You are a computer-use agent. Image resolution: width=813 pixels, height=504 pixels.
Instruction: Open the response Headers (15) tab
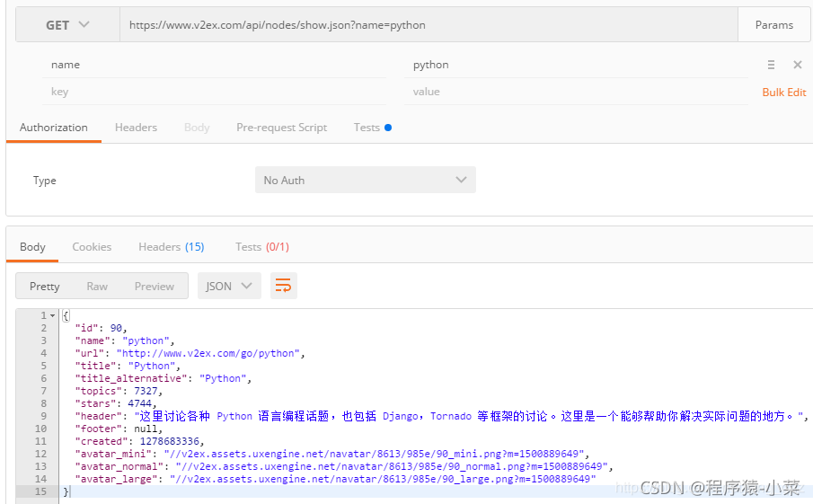tap(171, 247)
